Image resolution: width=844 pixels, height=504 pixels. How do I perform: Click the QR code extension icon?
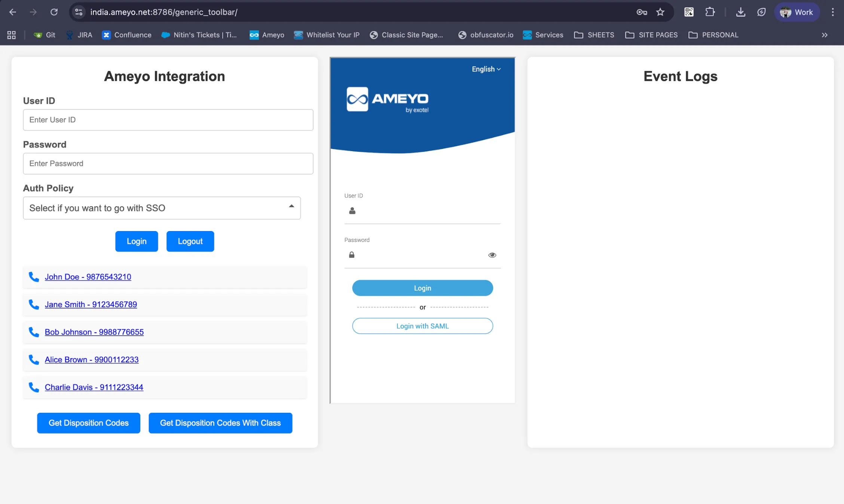[689, 12]
